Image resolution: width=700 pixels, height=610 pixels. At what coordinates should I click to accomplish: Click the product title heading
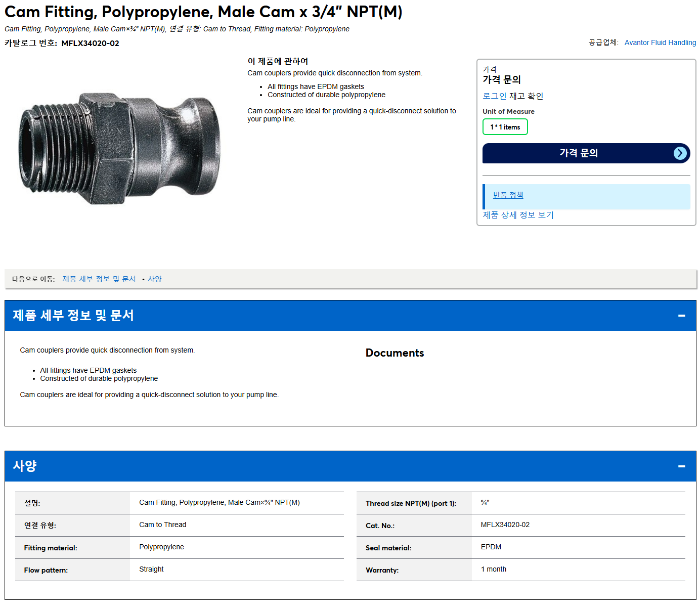pyautogui.click(x=203, y=12)
